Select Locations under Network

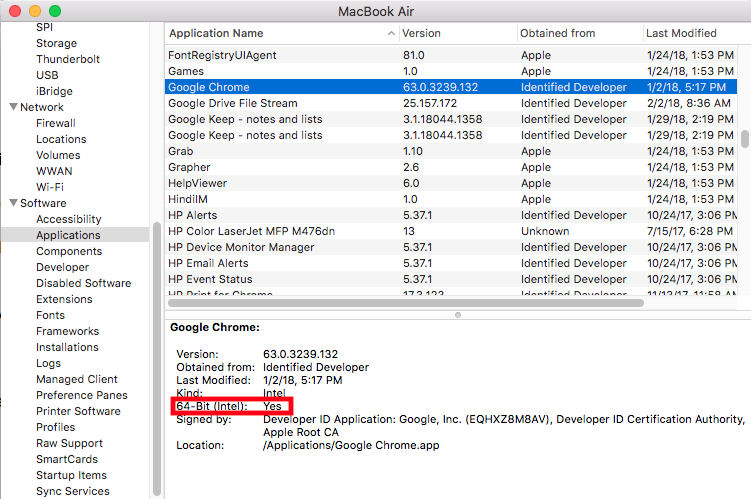pyautogui.click(x=61, y=139)
